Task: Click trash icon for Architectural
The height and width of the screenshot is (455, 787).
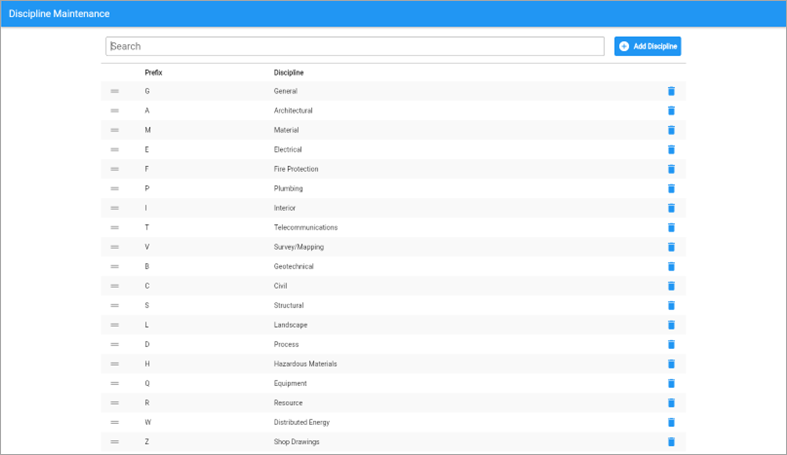Action: click(x=671, y=111)
